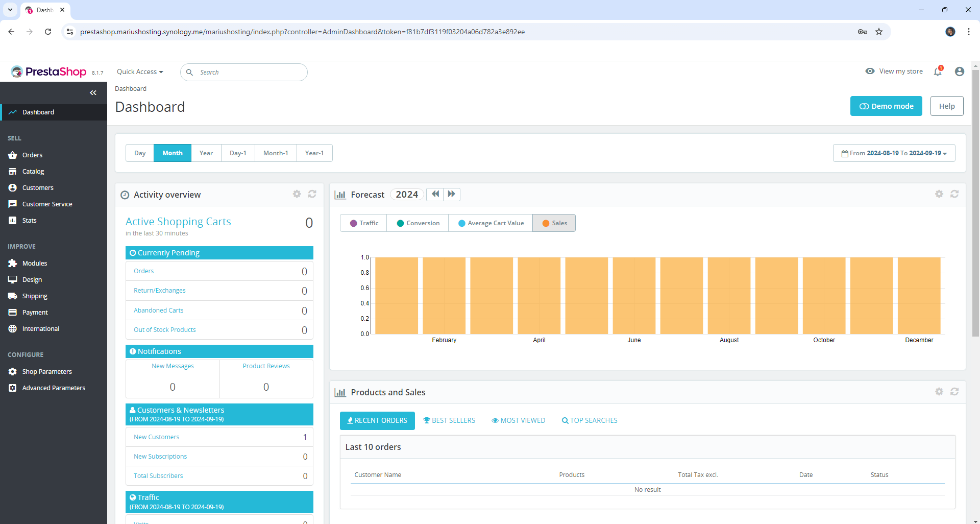This screenshot has width=980, height=524.
Task: Switch to the Most Viewed tab
Action: 518,420
